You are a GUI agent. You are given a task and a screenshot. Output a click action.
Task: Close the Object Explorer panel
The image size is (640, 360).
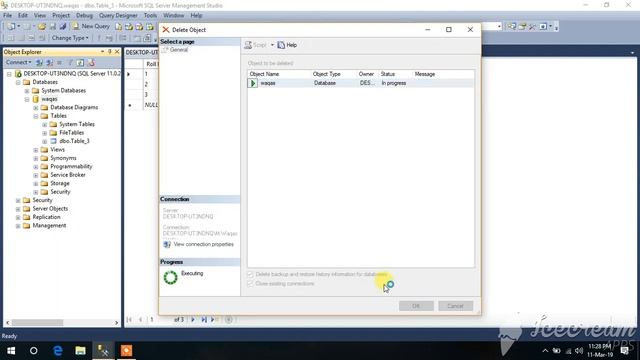tap(117, 52)
